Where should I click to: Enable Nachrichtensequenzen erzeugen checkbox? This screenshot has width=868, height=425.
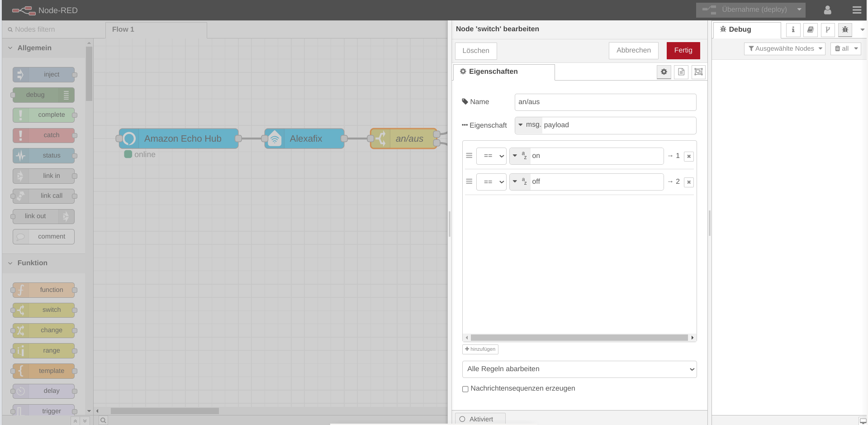(465, 389)
